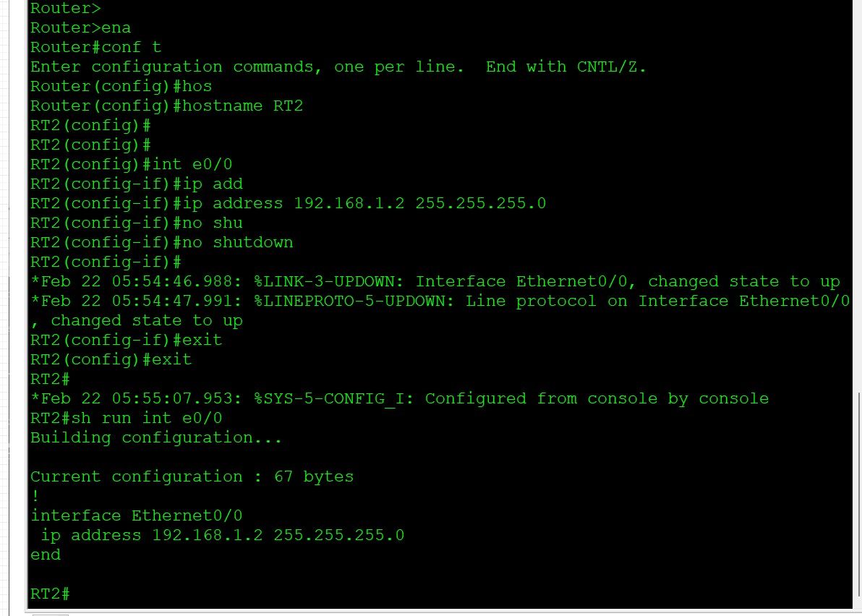Click the vertical scrollbar thumb of terminal
The image size is (862, 616).
858,495
